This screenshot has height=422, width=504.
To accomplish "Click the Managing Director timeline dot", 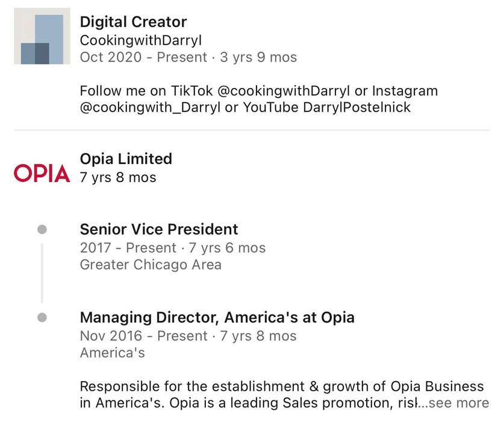I will (x=42, y=317).
